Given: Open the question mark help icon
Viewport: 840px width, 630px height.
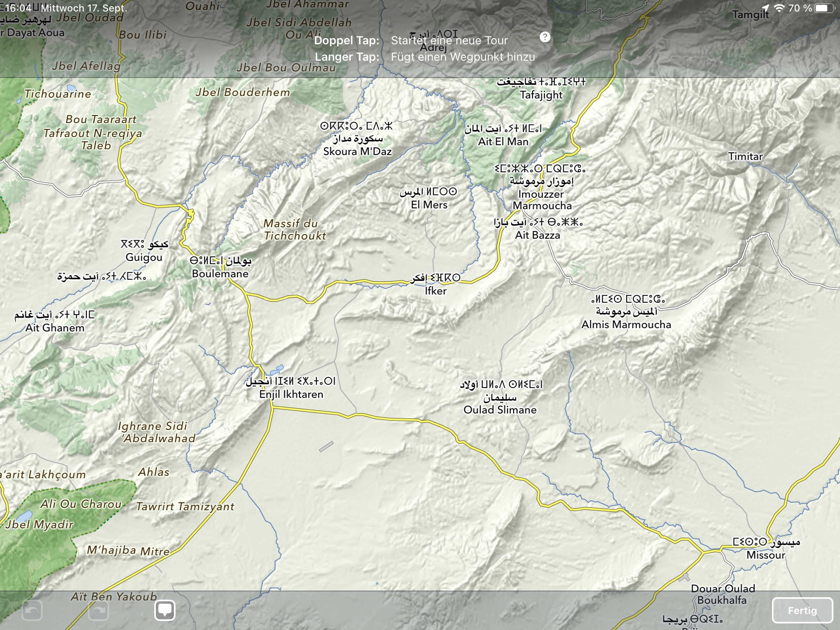Looking at the screenshot, I should click(545, 37).
